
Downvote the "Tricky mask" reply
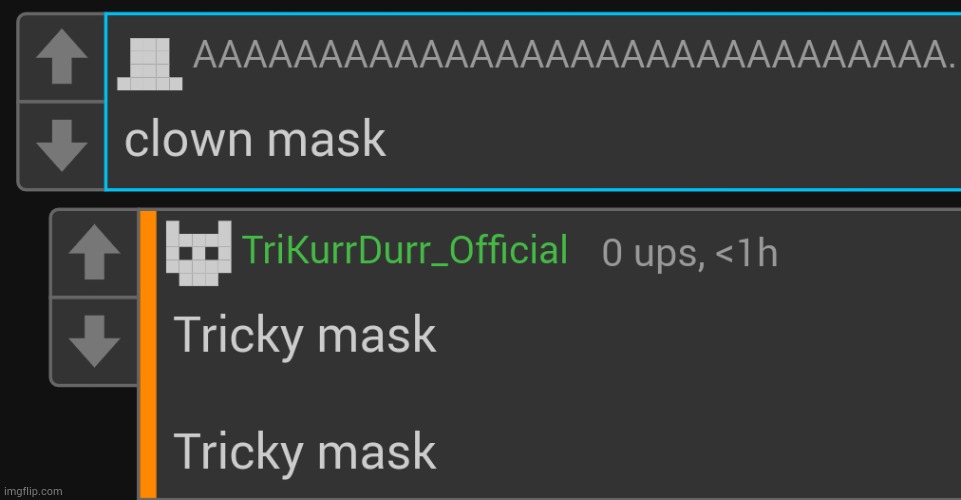94,341
